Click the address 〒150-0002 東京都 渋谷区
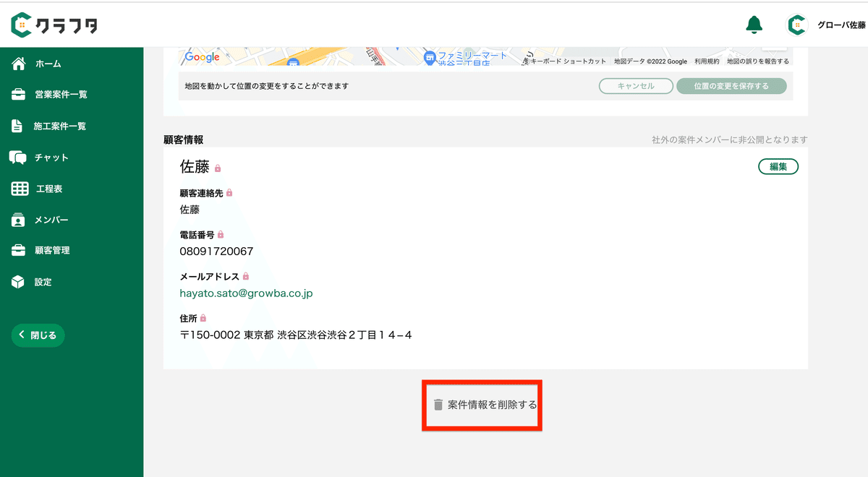This screenshot has height=477, width=868. pyautogui.click(x=296, y=335)
